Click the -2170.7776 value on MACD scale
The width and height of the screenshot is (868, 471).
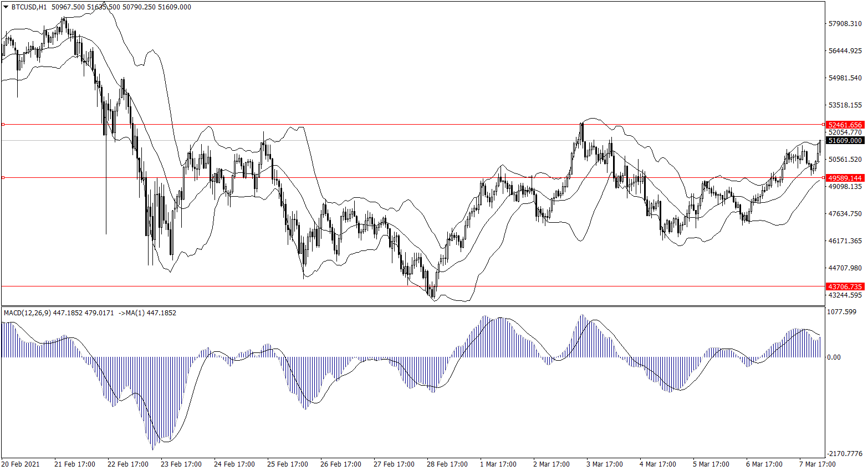845,454
